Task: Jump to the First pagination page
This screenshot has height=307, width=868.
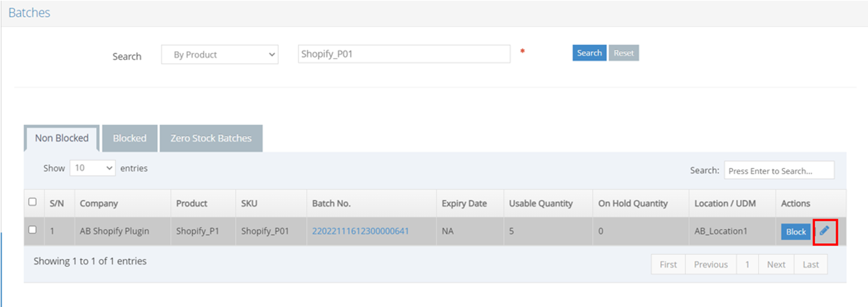Action: pyautogui.click(x=668, y=265)
